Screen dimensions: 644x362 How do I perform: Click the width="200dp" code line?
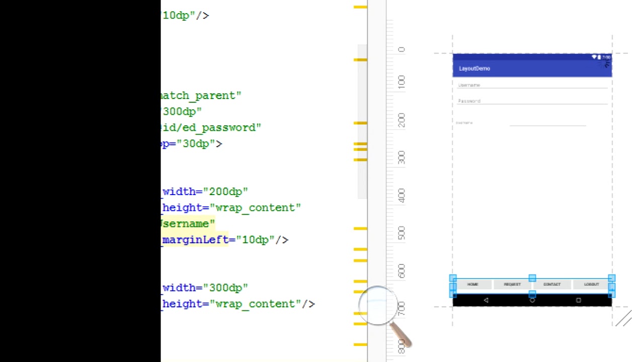[205, 192]
